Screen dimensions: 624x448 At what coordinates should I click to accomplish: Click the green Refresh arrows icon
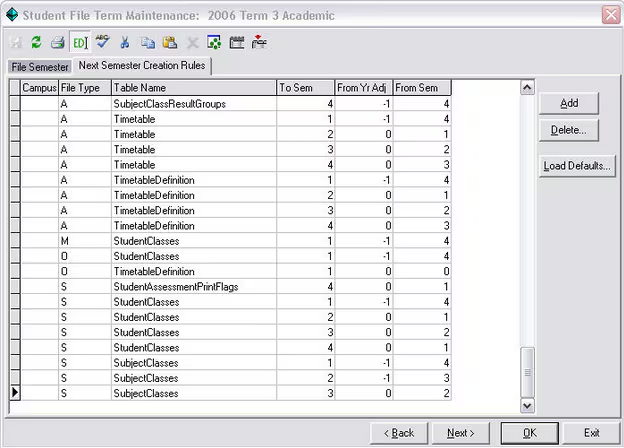point(37,42)
